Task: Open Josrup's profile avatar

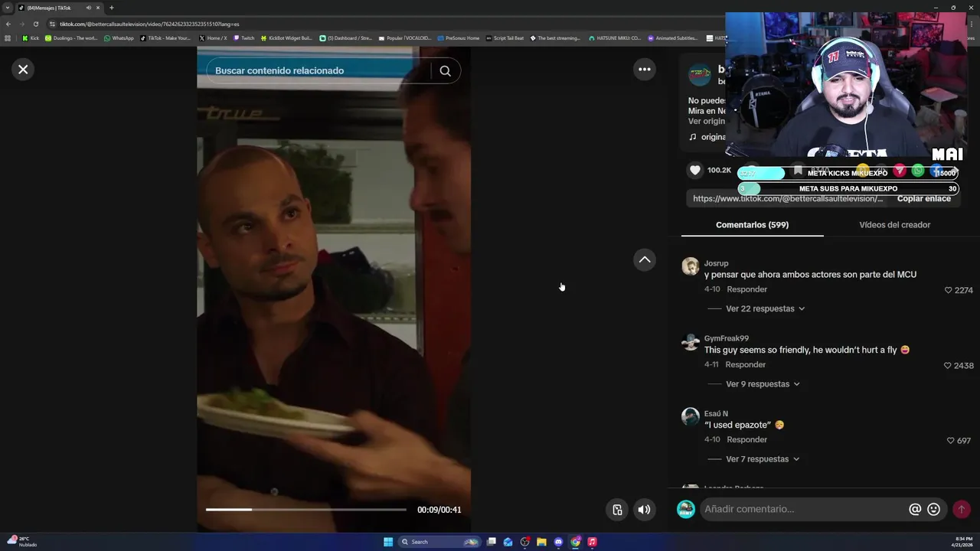Action: pyautogui.click(x=691, y=266)
